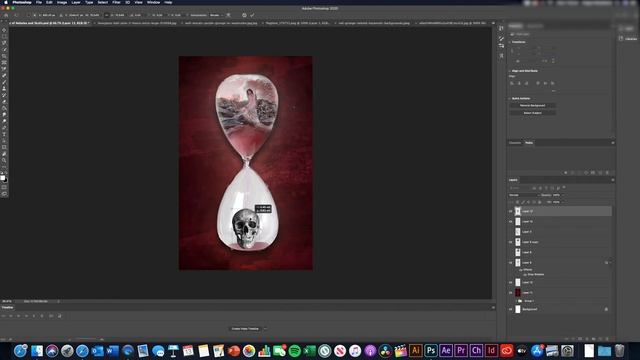
Task: Open the Layers panel menu icon
Action: (x=612, y=180)
